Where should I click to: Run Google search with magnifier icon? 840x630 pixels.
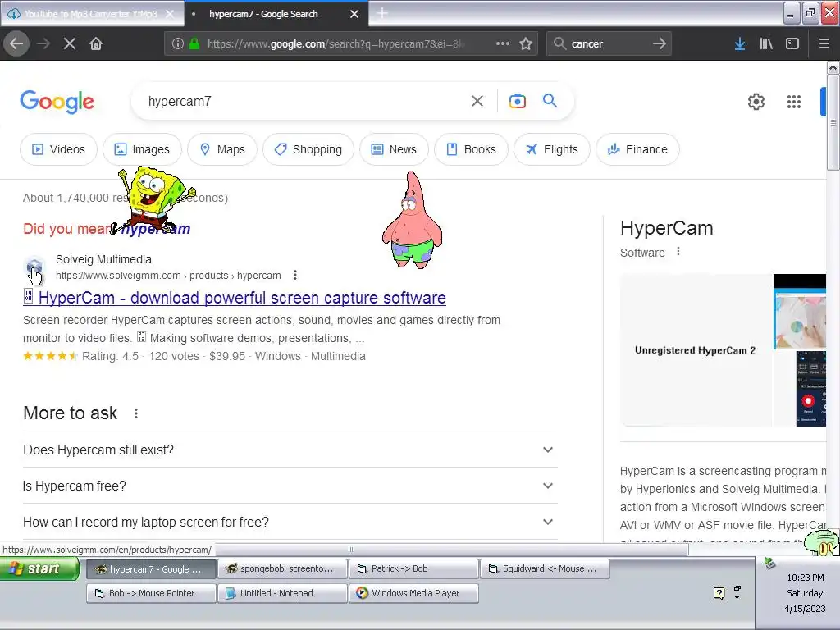click(550, 101)
